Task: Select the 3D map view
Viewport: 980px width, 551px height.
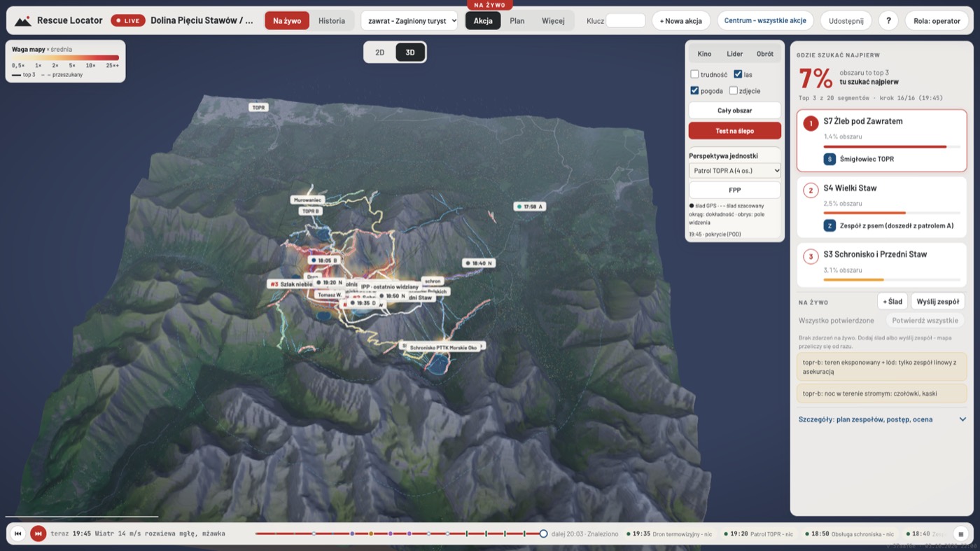Action: (410, 53)
